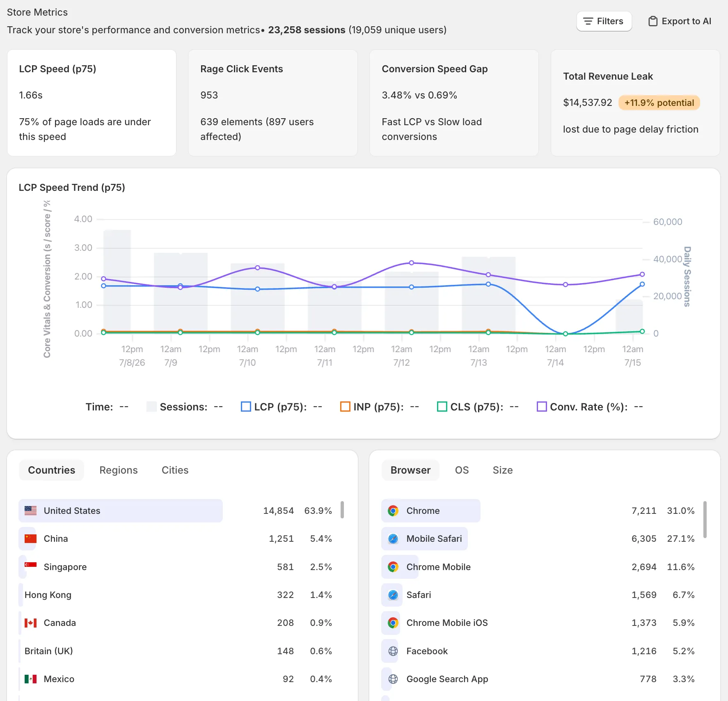Toggle the LCP (p75) legend box
Image resolution: width=728 pixels, height=701 pixels.
tap(246, 407)
